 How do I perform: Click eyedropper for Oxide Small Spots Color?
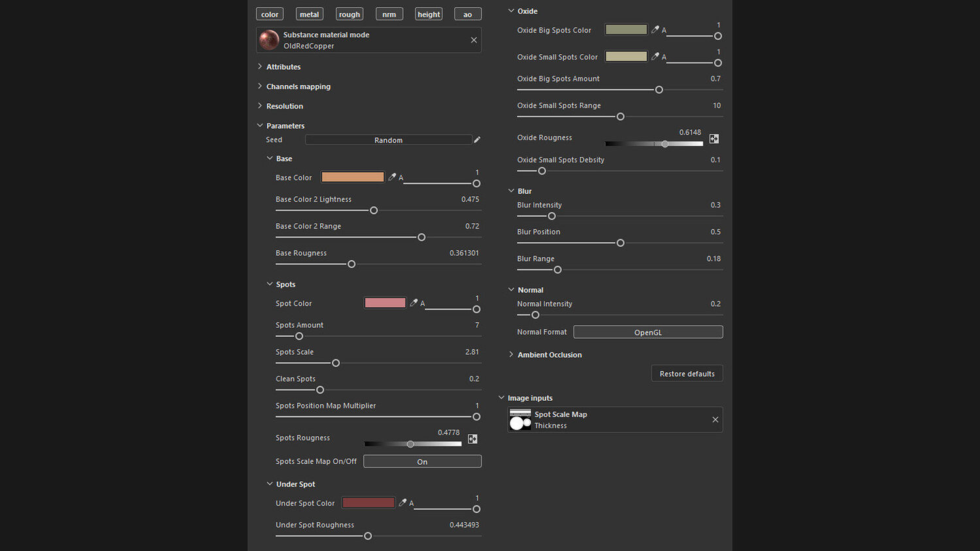tap(655, 56)
